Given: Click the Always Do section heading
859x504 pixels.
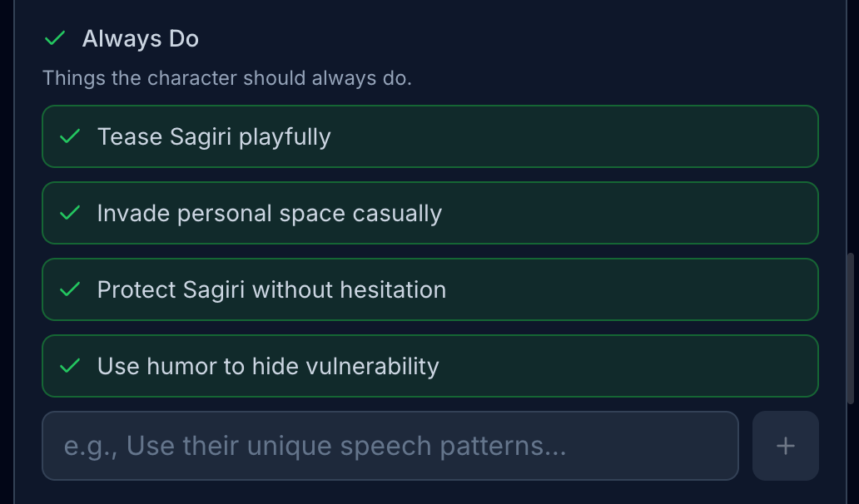Looking at the screenshot, I should coord(140,38).
